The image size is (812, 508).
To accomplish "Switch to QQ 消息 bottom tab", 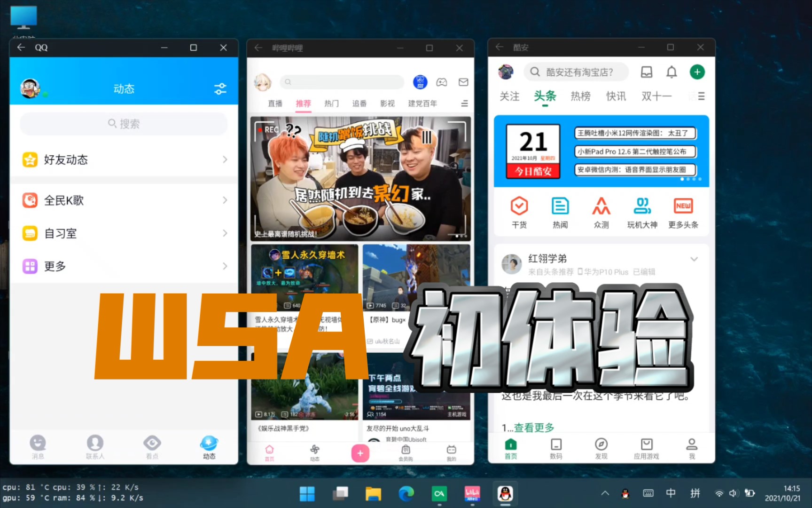I will tap(38, 447).
